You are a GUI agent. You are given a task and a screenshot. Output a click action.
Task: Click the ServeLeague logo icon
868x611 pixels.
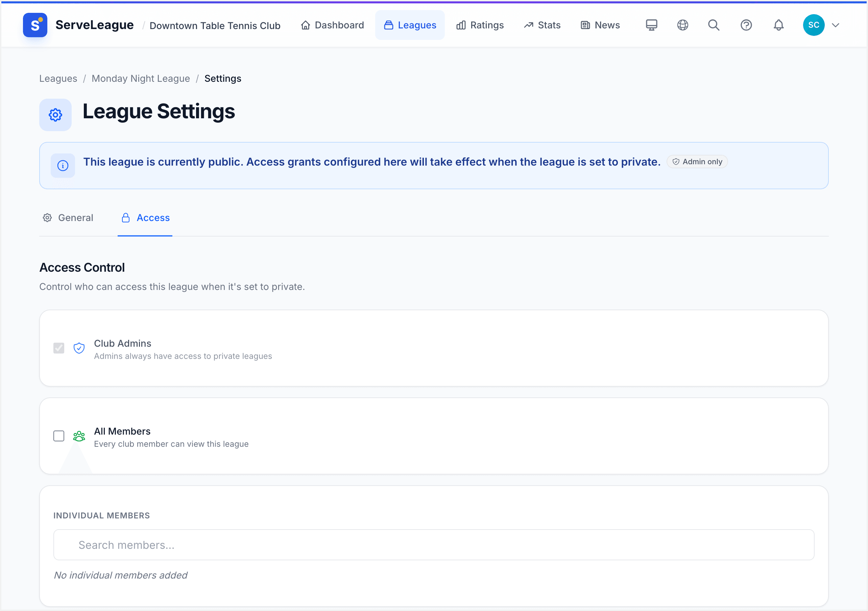click(x=35, y=25)
